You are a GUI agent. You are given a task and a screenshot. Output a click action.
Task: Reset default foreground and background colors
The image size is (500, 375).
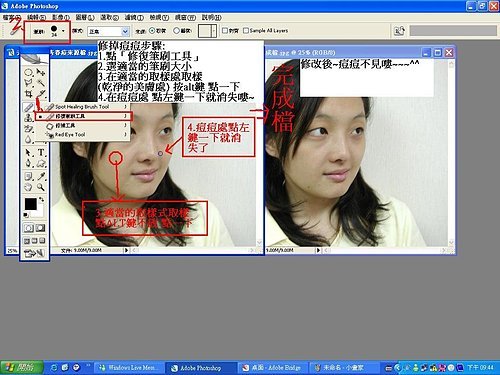click(26, 215)
